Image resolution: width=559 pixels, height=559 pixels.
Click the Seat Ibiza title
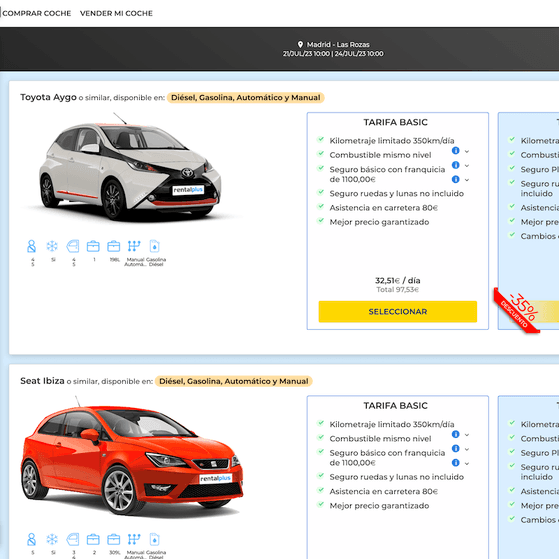pyautogui.click(x=42, y=381)
